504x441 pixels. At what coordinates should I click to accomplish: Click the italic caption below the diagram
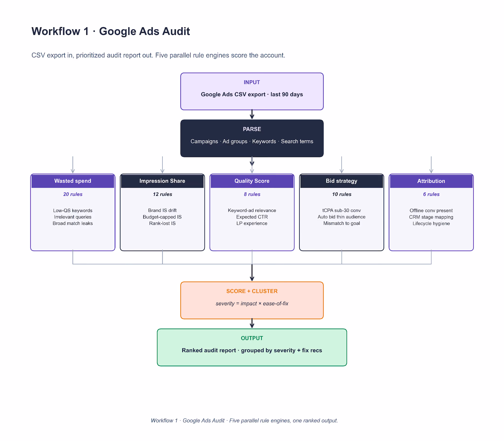pos(244,421)
